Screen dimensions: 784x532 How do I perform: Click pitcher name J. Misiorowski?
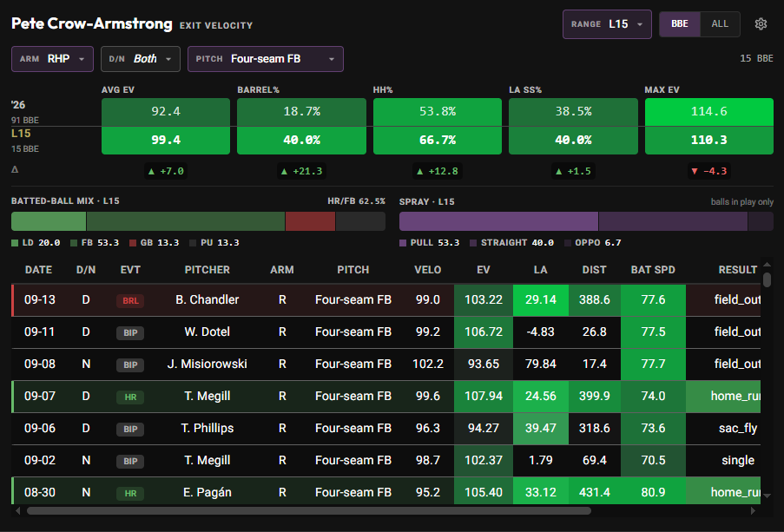click(x=207, y=364)
